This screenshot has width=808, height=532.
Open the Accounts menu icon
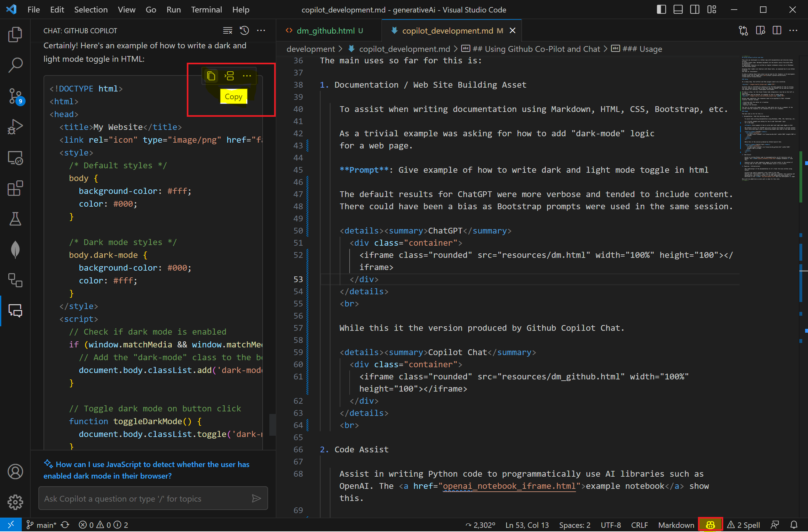click(x=15, y=472)
